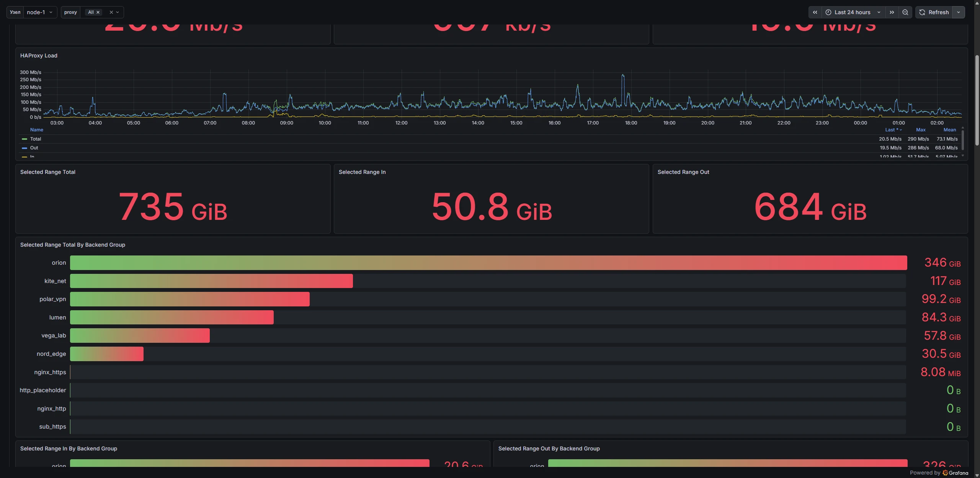Open the HAProxy Load panel title
Image resolution: width=980 pixels, height=478 pixels.
[x=39, y=56]
